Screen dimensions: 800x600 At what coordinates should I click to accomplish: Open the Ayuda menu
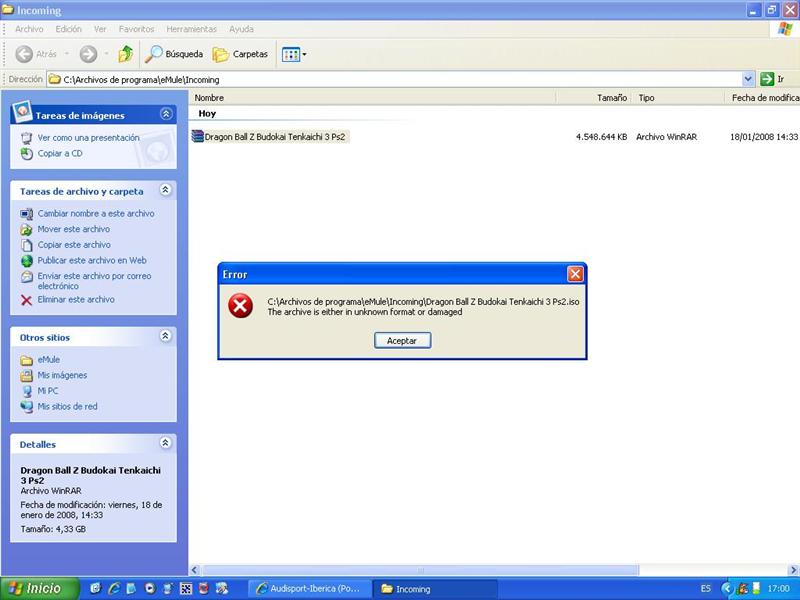(x=241, y=29)
